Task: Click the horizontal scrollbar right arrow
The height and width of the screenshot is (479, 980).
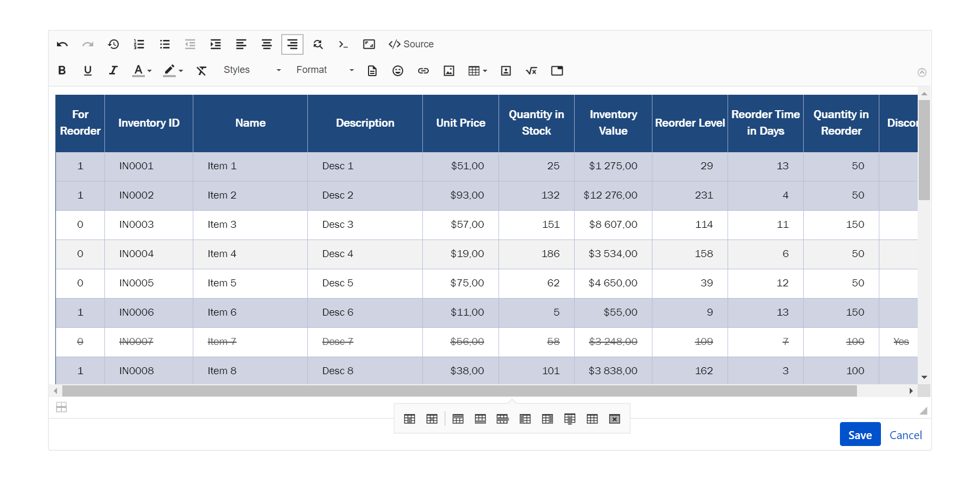Action: (911, 391)
